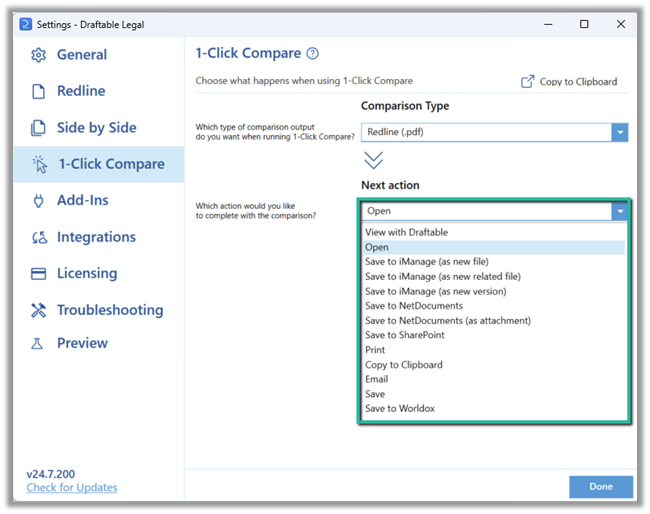Go to Side by Side settings
The width and height of the screenshot is (650, 514).
(99, 128)
